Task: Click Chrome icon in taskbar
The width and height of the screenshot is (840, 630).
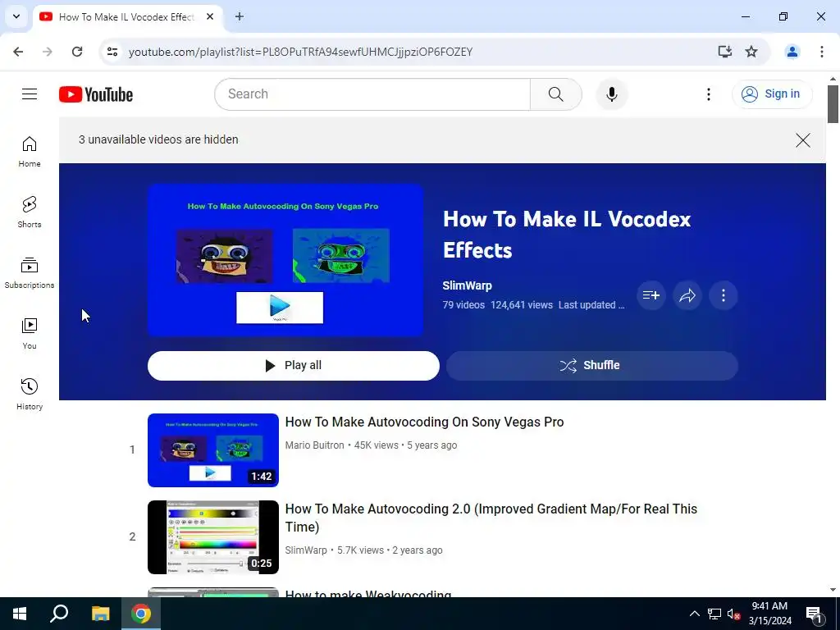Action: pyautogui.click(x=141, y=614)
